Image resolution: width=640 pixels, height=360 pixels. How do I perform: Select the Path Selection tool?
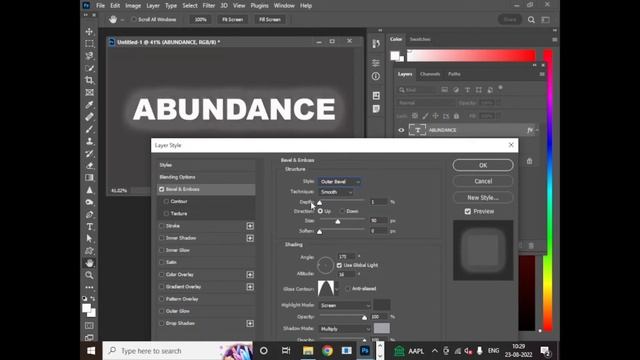coord(89,239)
